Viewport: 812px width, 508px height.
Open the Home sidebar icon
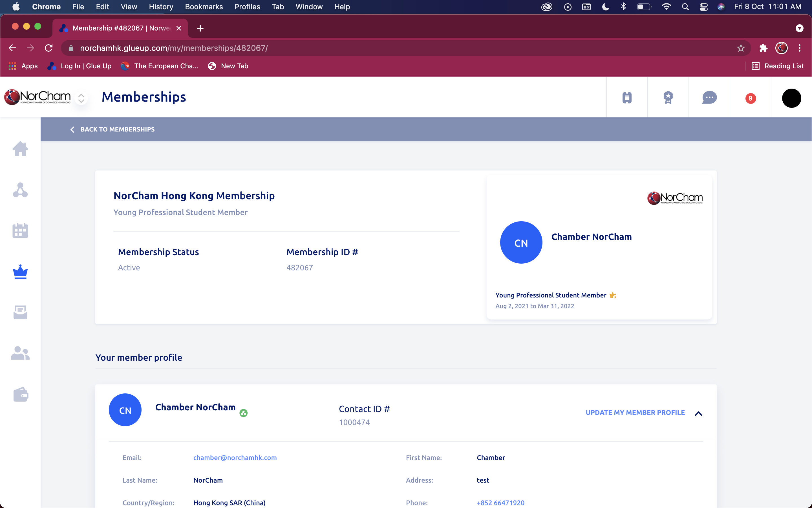click(20, 149)
